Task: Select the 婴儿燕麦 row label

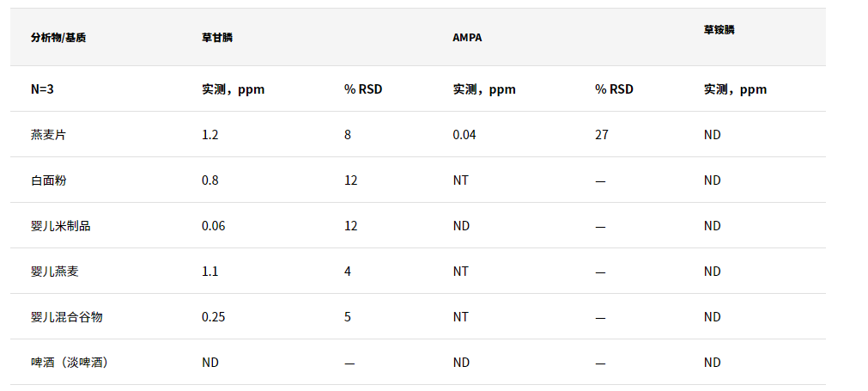Action: 54,271
